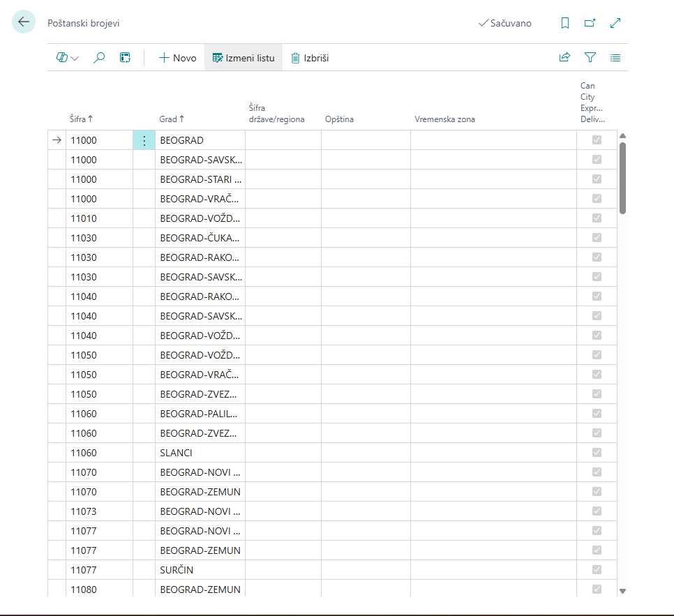Click the Novo button
Image resolution: width=674 pixels, height=616 pixels.
pyautogui.click(x=178, y=58)
